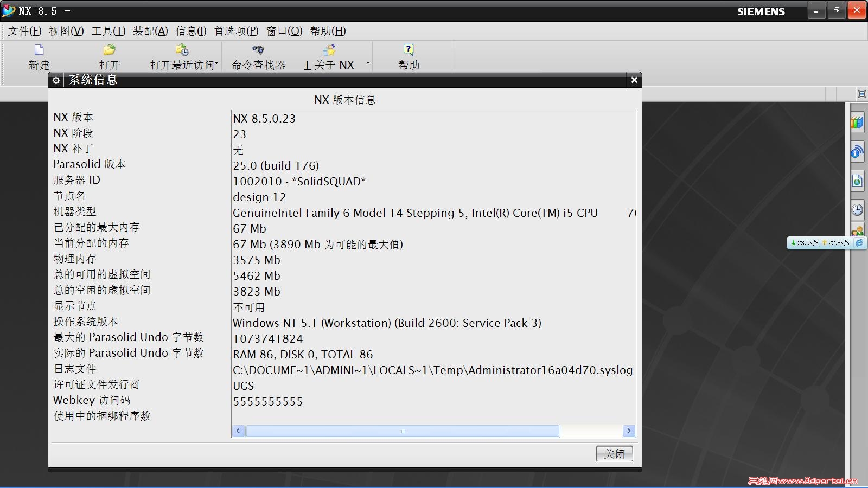Click the horizontal scrollbar left arrow
The height and width of the screenshot is (488, 868).
[238, 431]
